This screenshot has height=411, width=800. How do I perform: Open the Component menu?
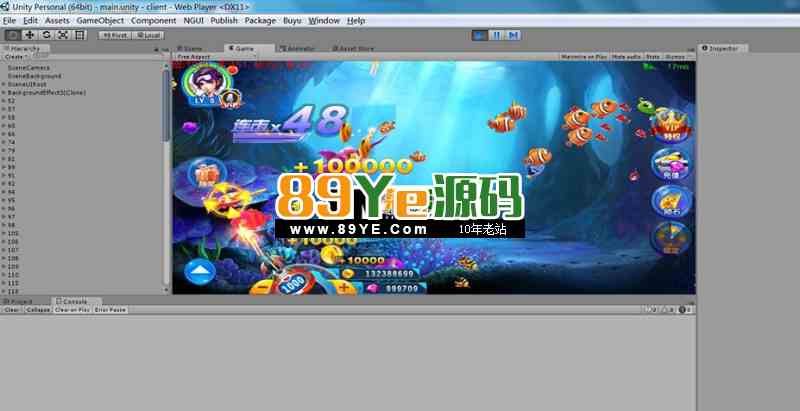(153, 20)
